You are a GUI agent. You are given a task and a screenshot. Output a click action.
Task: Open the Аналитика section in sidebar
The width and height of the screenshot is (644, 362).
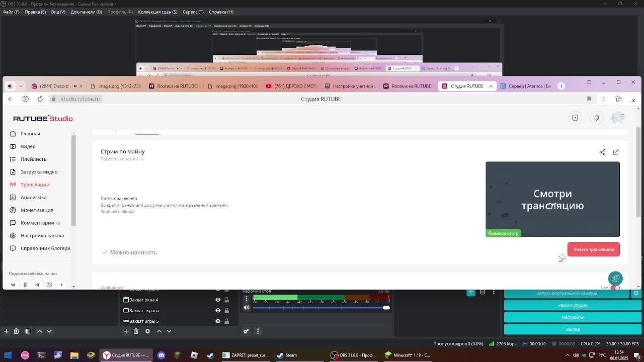pos(33,197)
